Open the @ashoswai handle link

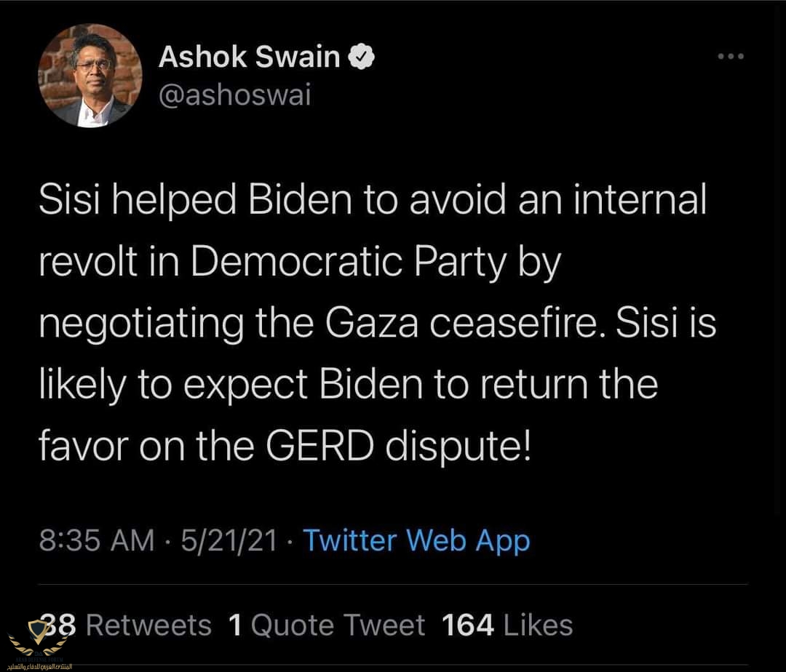click(234, 94)
